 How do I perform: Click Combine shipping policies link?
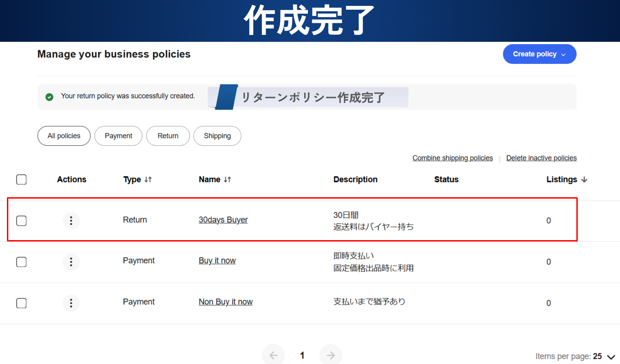tap(452, 158)
